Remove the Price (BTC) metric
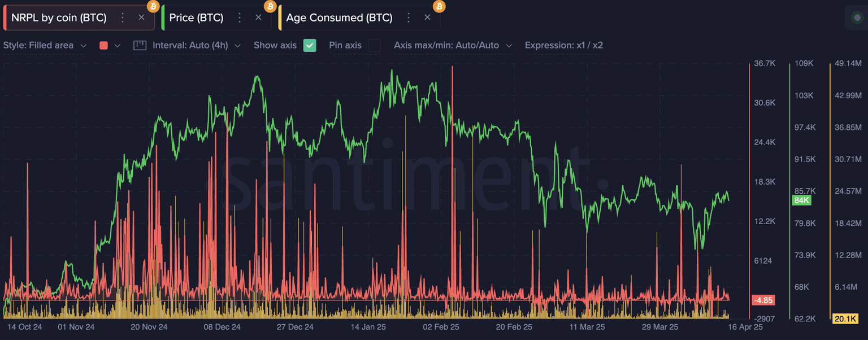The image size is (868, 340). coord(258,18)
